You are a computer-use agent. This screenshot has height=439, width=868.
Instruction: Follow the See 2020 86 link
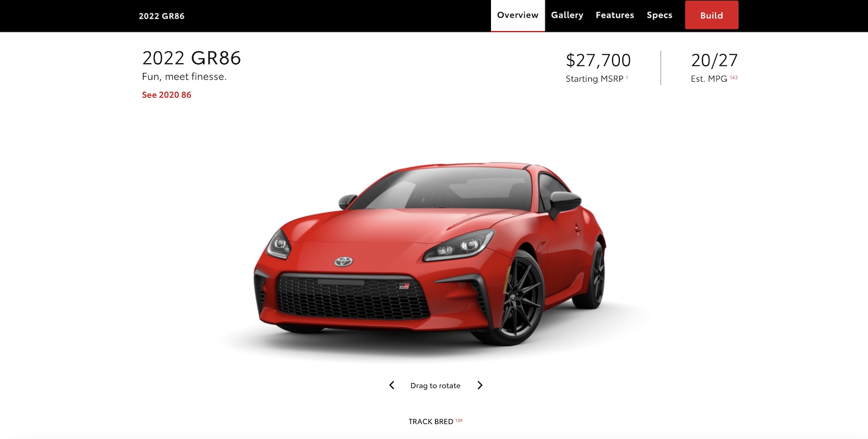click(x=166, y=95)
